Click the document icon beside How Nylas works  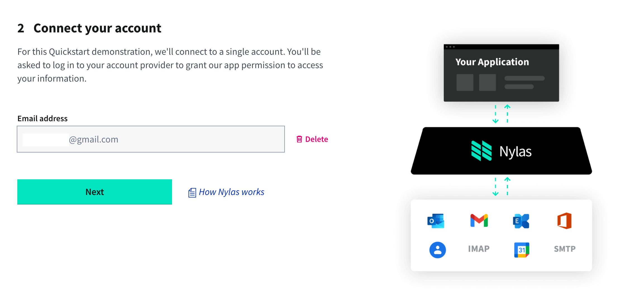point(192,192)
